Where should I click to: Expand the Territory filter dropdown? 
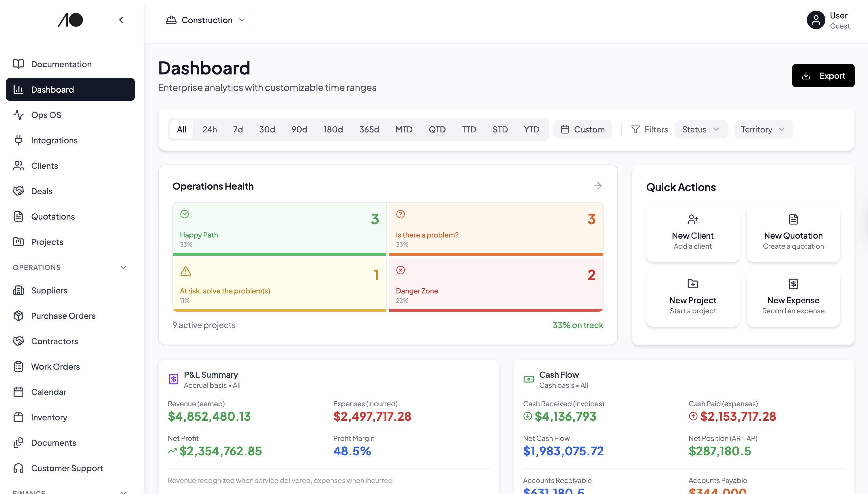click(763, 129)
